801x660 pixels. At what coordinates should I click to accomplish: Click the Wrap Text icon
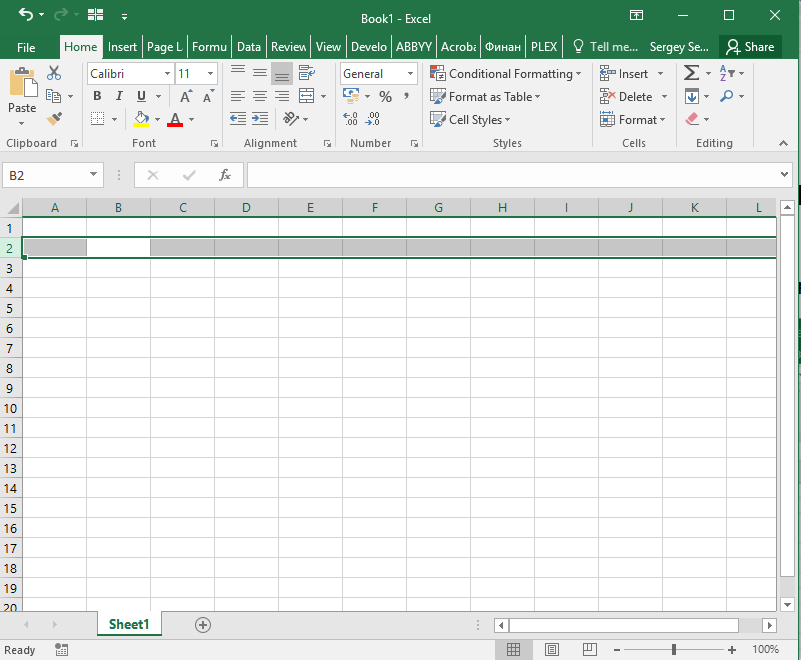pyautogui.click(x=307, y=73)
